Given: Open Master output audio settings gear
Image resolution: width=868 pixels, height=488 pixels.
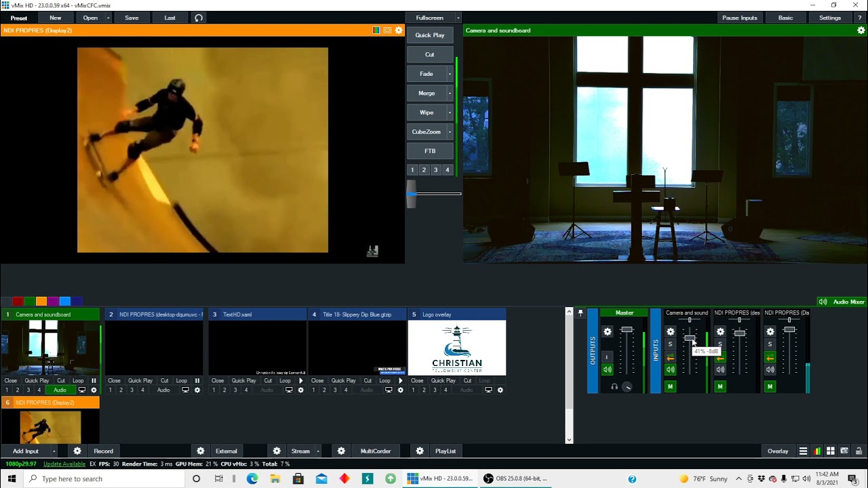Looking at the screenshot, I should click(x=608, y=331).
